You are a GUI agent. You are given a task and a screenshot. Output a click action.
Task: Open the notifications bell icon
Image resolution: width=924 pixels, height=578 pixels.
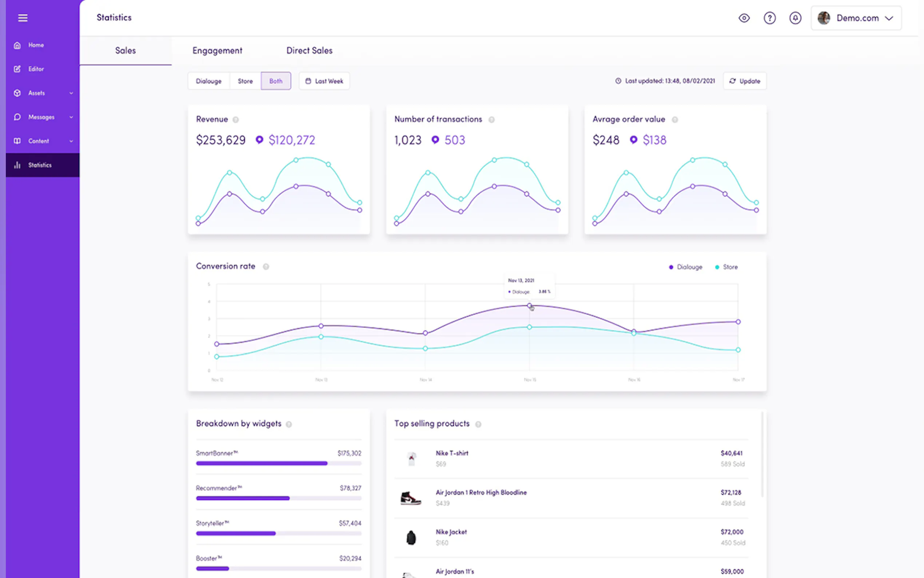click(795, 18)
